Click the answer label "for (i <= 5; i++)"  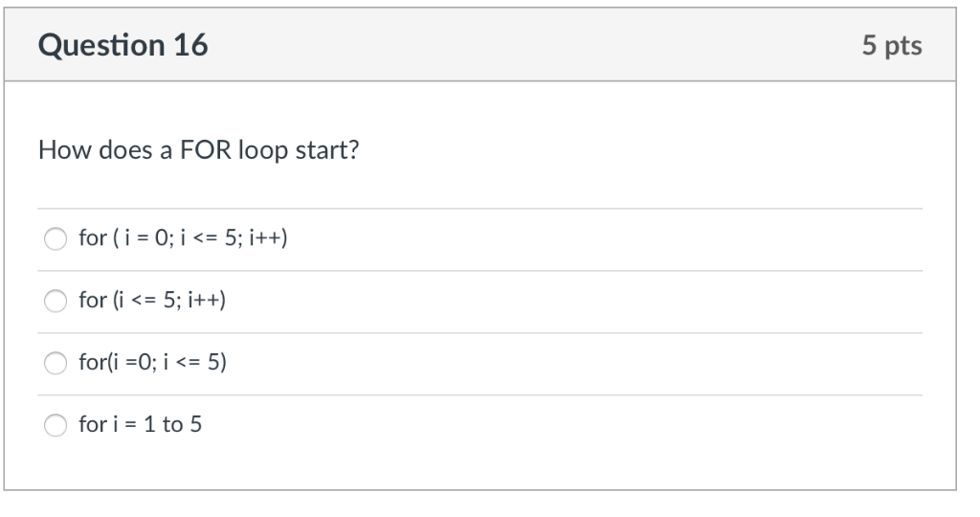pyautogui.click(x=152, y=300)
